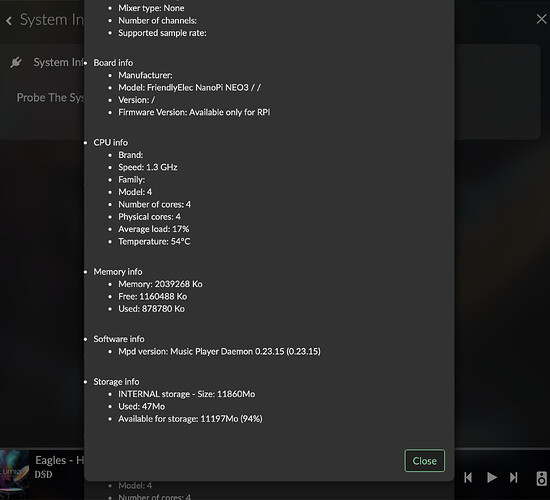
Task: Select Probe The Sys text behind dialog
Action: click(x=50, y=98)
